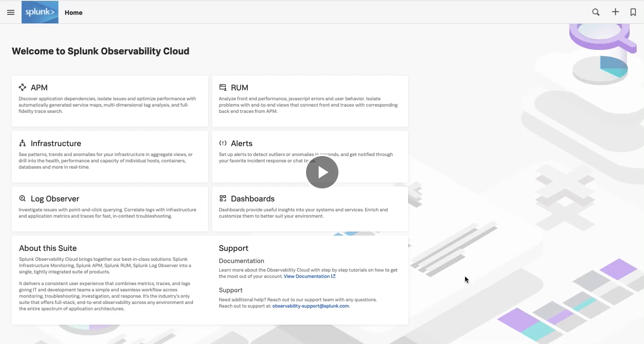The image size is (644, 344).
Task: Click the Home page title
Action: (74, 13)
